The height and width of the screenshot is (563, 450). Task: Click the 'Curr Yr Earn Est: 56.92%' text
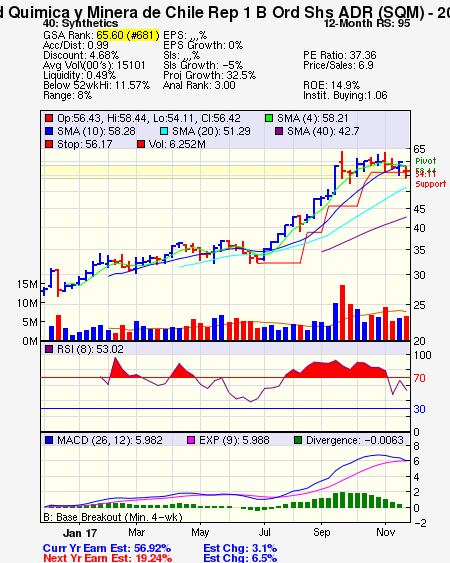pos(107,548)
